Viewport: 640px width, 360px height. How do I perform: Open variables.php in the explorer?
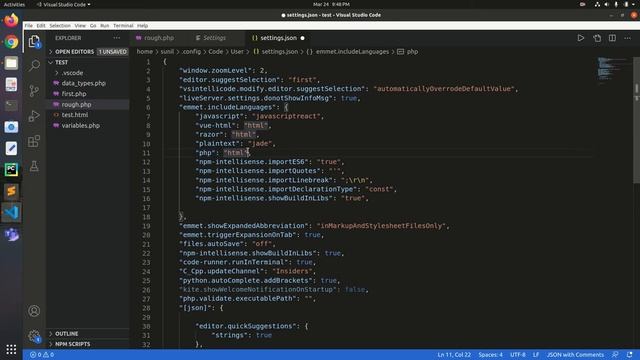[x=80, y=126]
